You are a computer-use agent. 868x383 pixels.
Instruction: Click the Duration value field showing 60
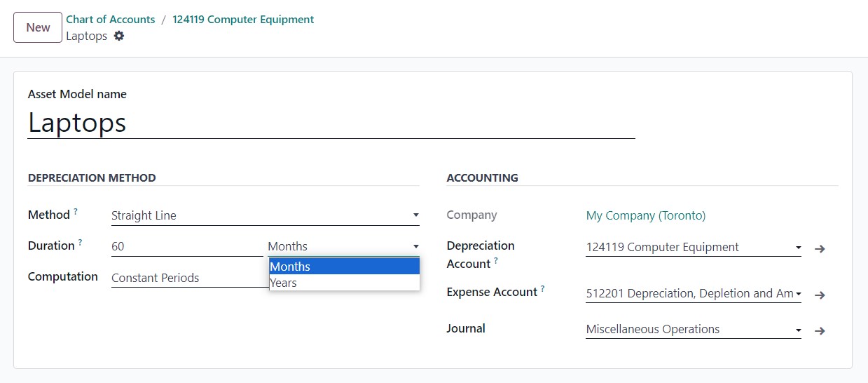pos(187,246)
